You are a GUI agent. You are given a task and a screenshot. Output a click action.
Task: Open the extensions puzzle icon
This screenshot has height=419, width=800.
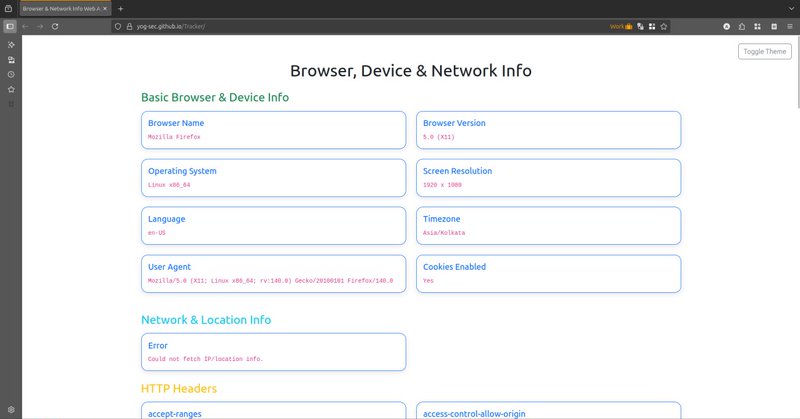click(742, 27)
